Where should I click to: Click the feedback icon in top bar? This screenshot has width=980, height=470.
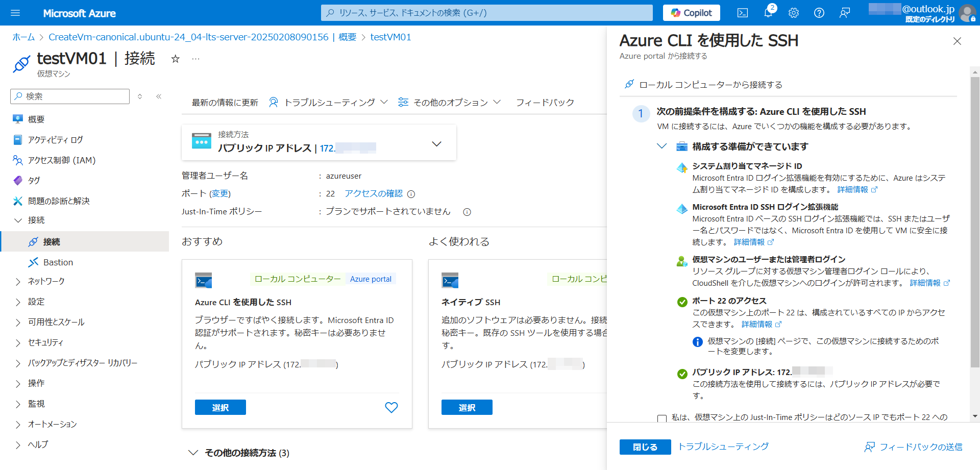click(x=845, y=13)
